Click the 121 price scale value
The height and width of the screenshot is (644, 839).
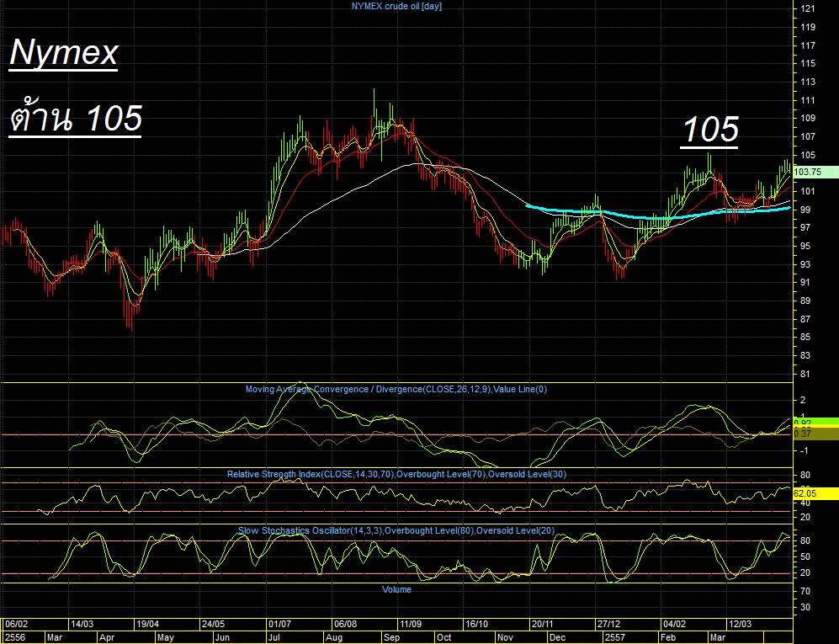(x=807, y=8)
